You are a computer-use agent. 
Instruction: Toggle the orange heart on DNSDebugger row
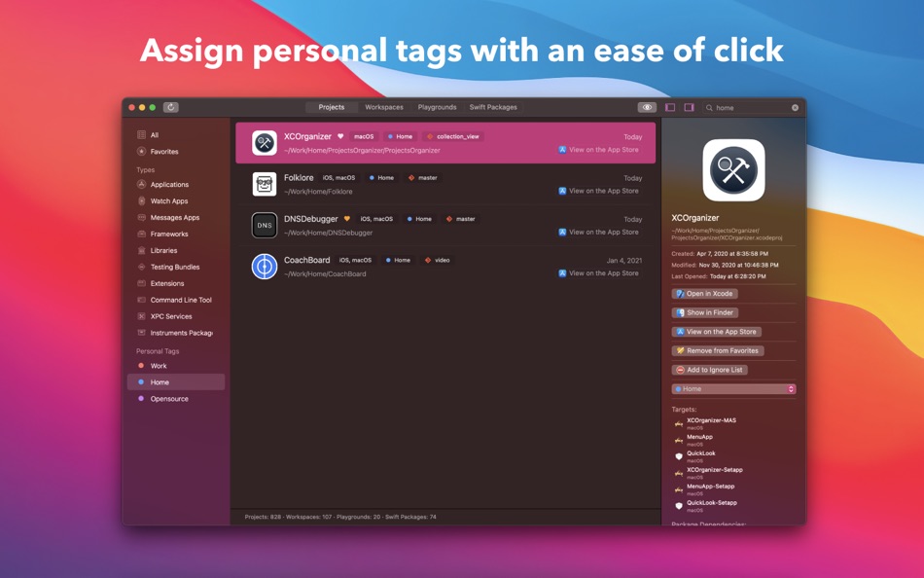coord(347,219)
